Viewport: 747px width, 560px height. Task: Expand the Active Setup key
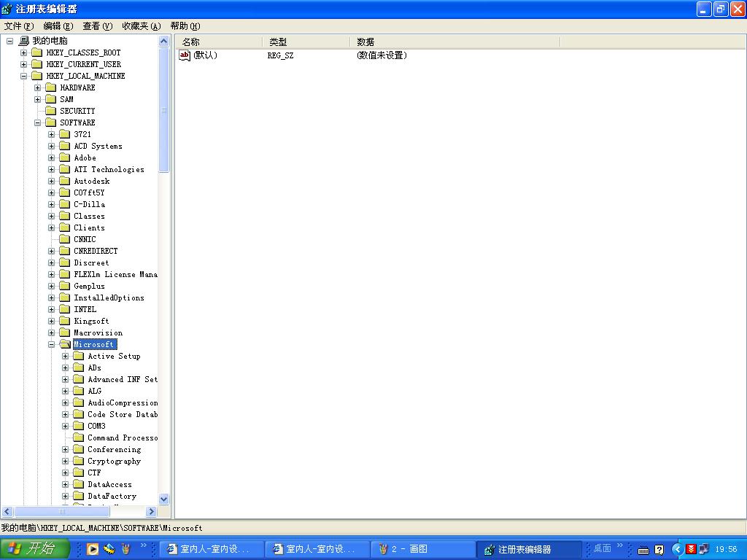65,356
